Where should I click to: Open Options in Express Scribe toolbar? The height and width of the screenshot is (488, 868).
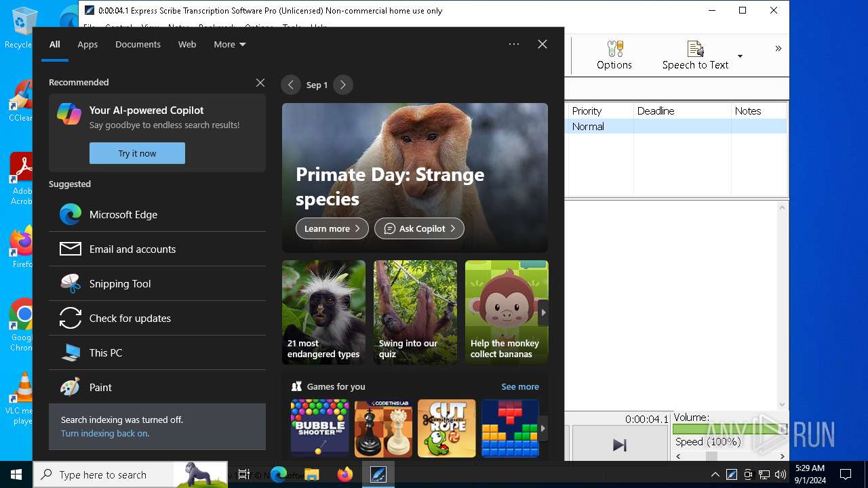coord(614,55)
